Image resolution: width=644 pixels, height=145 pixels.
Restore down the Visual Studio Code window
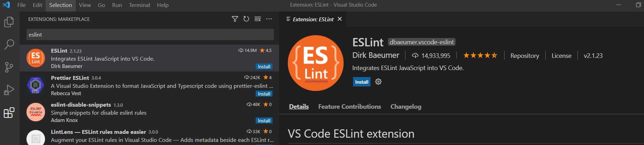pyautogui.click(x=638, y=5)
